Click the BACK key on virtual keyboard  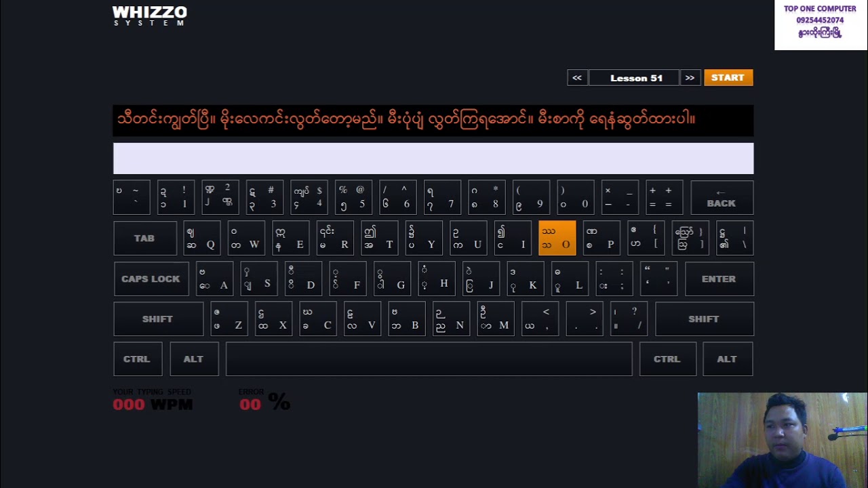[722, 197]
